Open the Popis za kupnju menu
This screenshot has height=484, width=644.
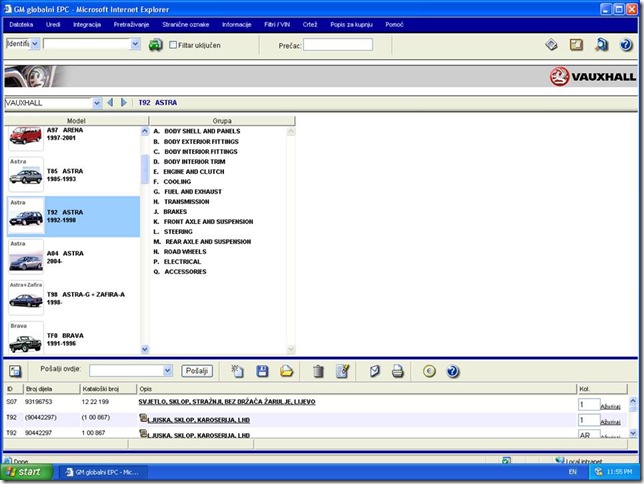[x=351, y=25]
